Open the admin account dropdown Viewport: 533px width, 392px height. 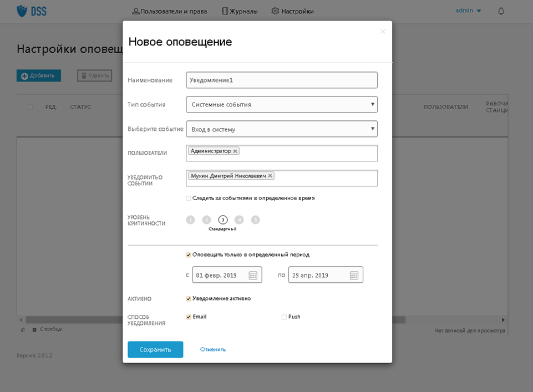coord(468,11)
